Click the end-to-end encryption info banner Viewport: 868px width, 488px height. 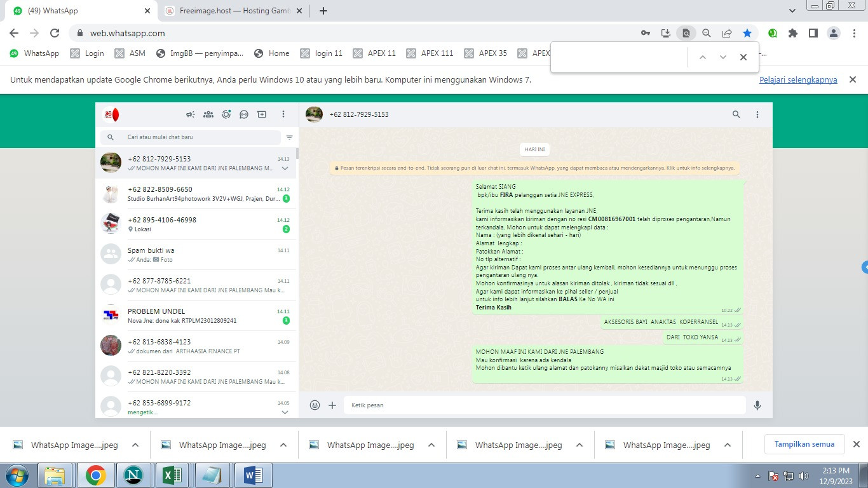click(x=534, y=168)
